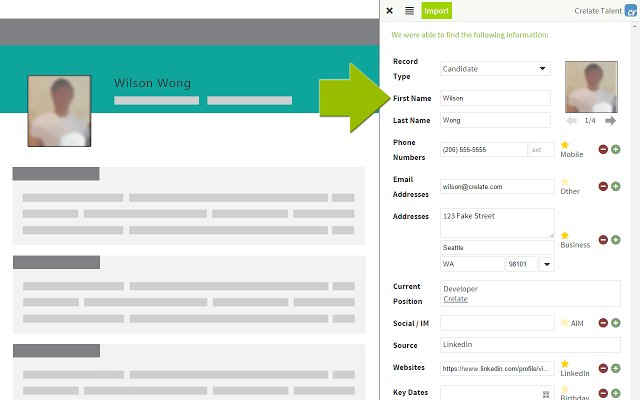Edit the First Name field
The image size is (640, 400).
click(x=495, y=98)
